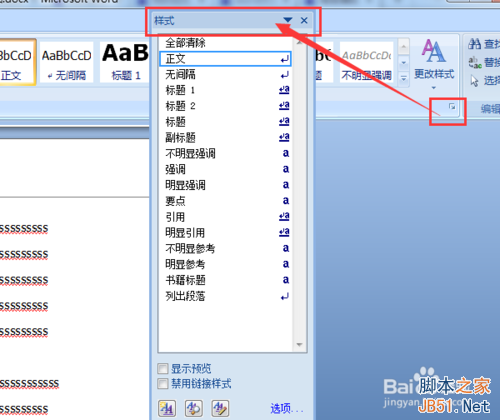Open the 样式 pane options dropdown arrow

coord(288,20)
